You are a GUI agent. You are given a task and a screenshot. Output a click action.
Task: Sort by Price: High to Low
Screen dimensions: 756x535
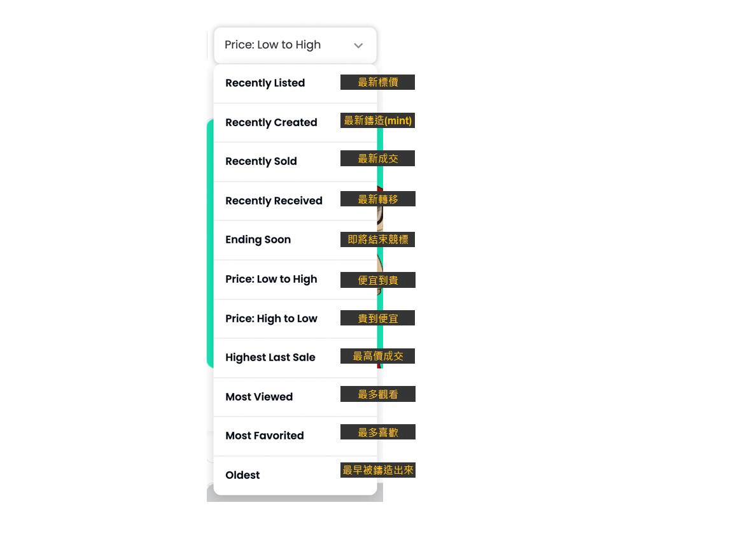click(x=295, y=319)
